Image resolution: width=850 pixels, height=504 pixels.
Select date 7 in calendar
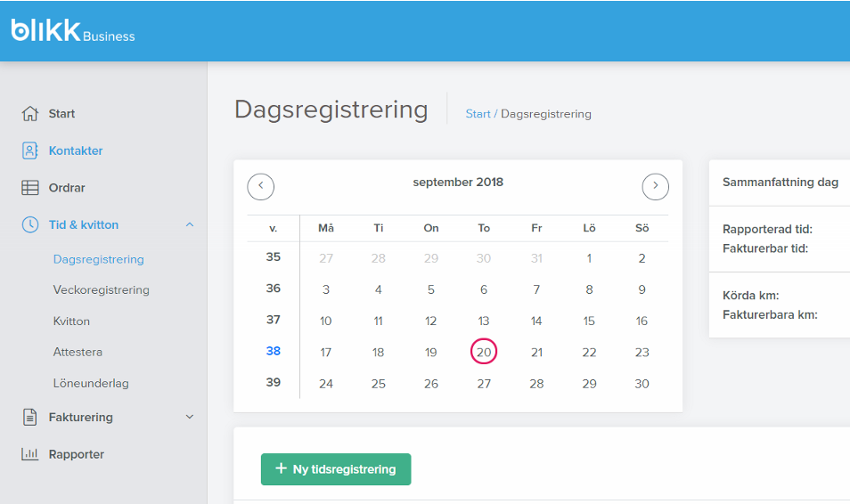(536, 290)
